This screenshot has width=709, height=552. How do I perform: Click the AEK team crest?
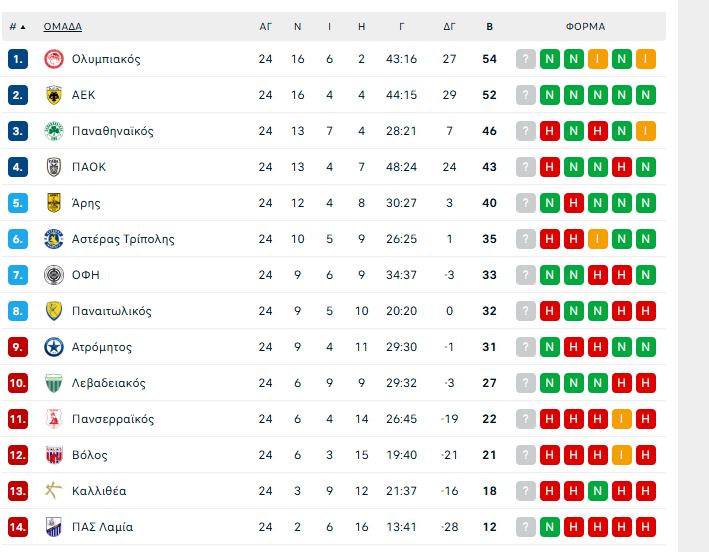(x=53, y=95)
